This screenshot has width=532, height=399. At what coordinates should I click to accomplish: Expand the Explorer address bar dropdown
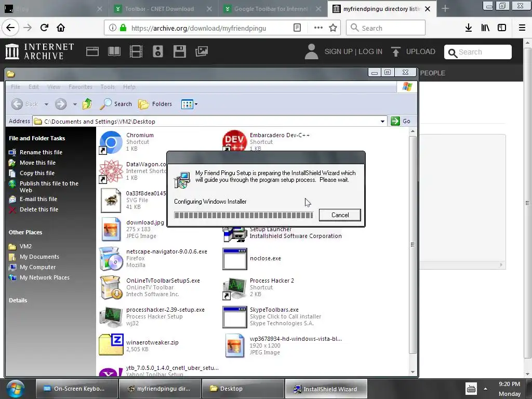click(x=382, y=121)
